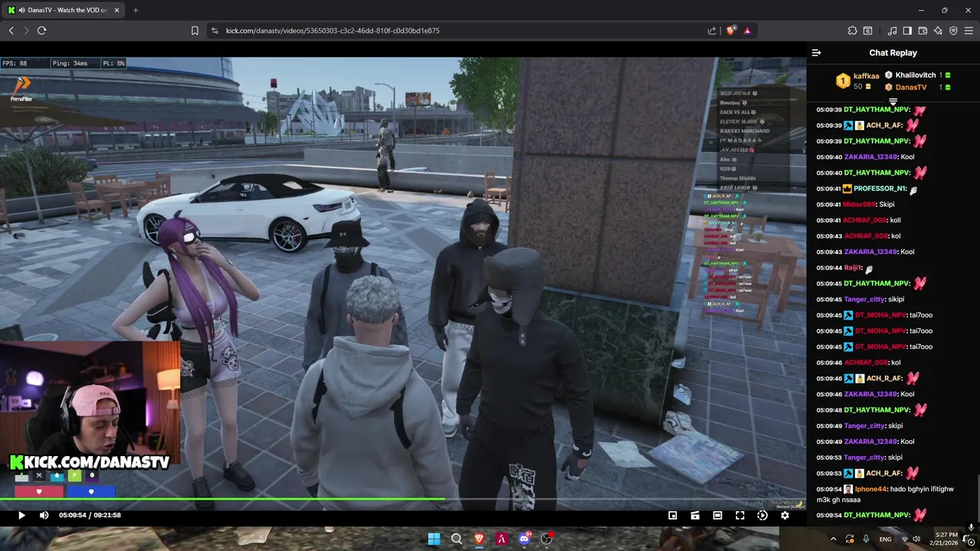Click Raiji1 username in chat
This screenshot has width=980, height=551.
(853, 268)
